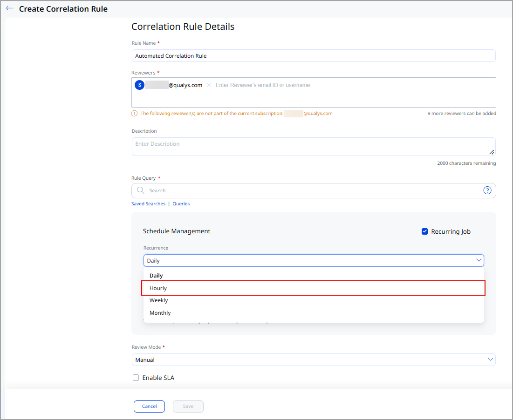Viewport: 513px width, 420px height.
Task: Click the orange warning icon below Reviewers
Action: pyautogui.click(x=135, y=114)
